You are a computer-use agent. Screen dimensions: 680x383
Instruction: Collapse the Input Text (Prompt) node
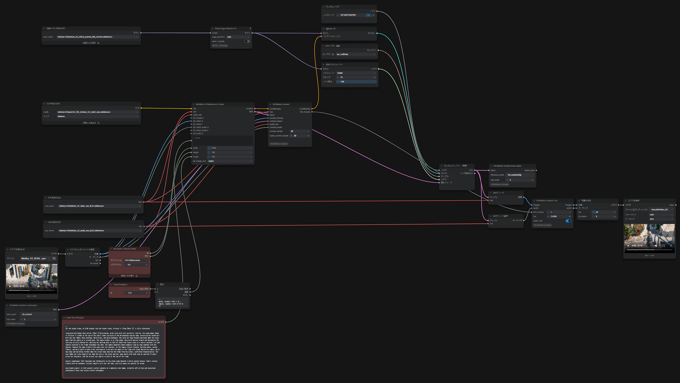point(65,318)
